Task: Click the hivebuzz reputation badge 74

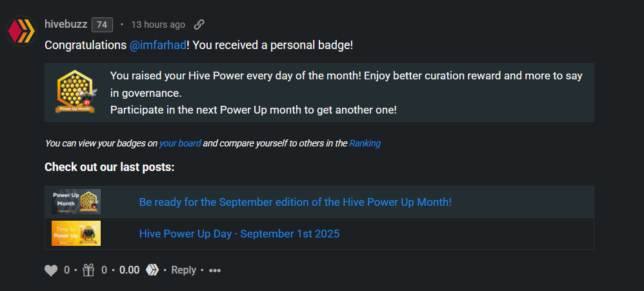Action: coord(102,25)
